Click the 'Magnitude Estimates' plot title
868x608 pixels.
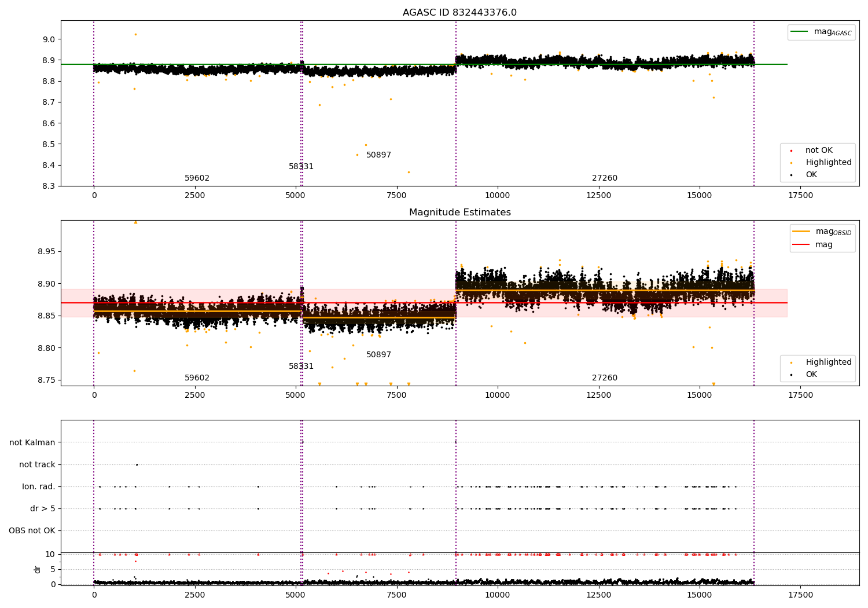[x=460, y=213]
